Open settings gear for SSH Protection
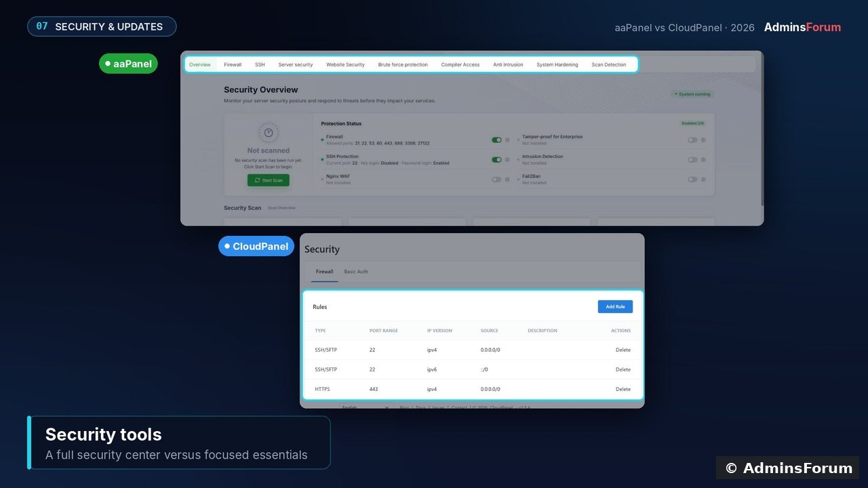 pos(507,160)
